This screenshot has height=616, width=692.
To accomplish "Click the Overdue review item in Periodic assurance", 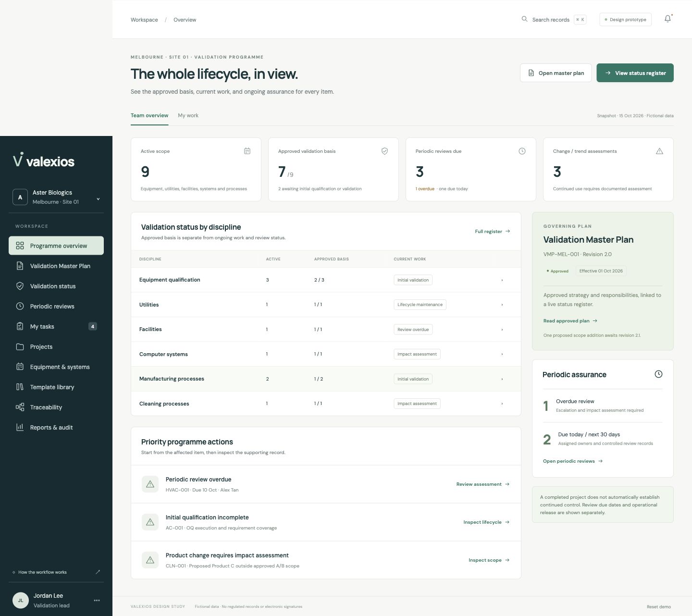I will point(603,406).
